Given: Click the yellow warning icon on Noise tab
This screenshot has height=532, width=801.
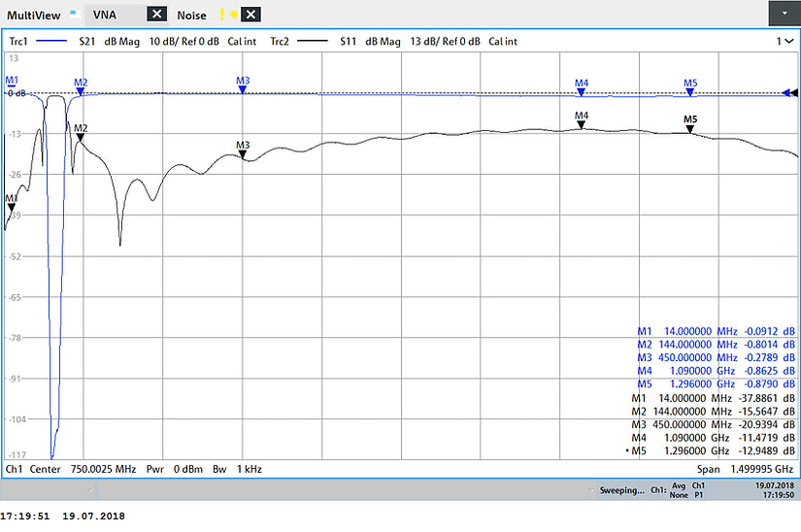Looking at the screenshot, I should point(221,15).
